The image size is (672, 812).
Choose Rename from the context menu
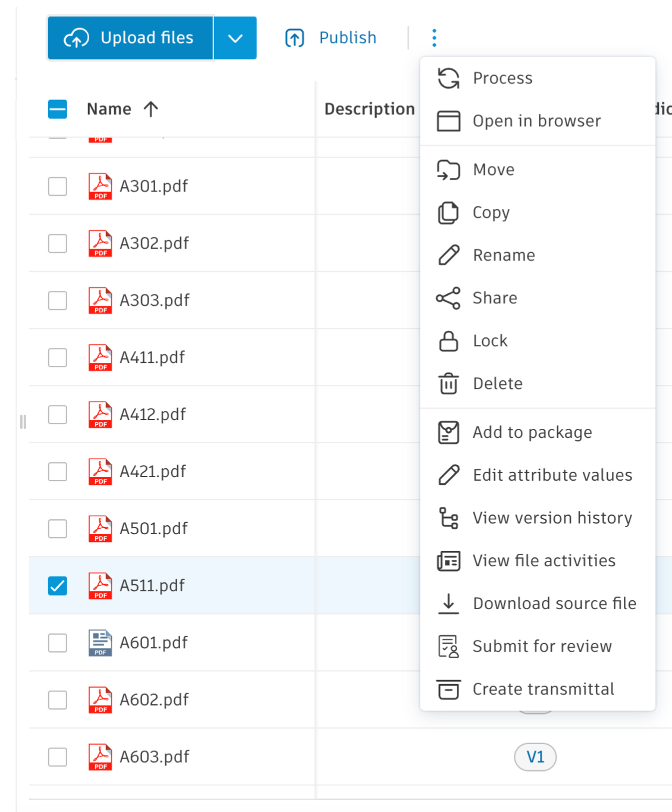pyautogui.click(x=504, y=255)
